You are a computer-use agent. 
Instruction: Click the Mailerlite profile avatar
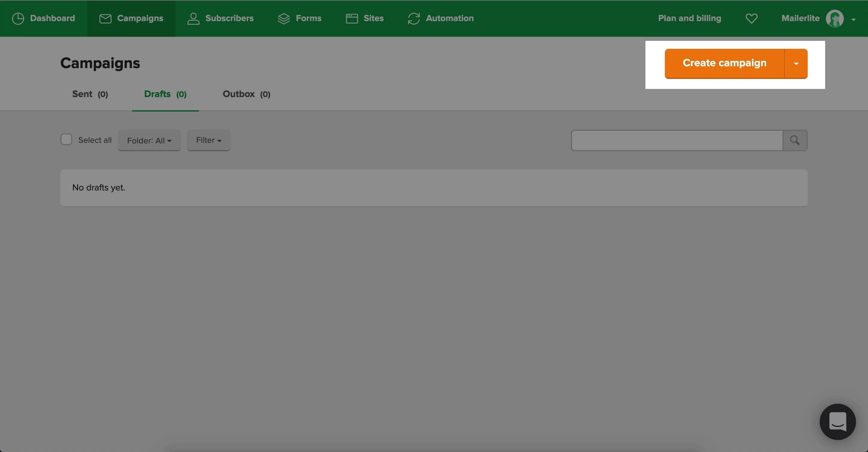835,18
